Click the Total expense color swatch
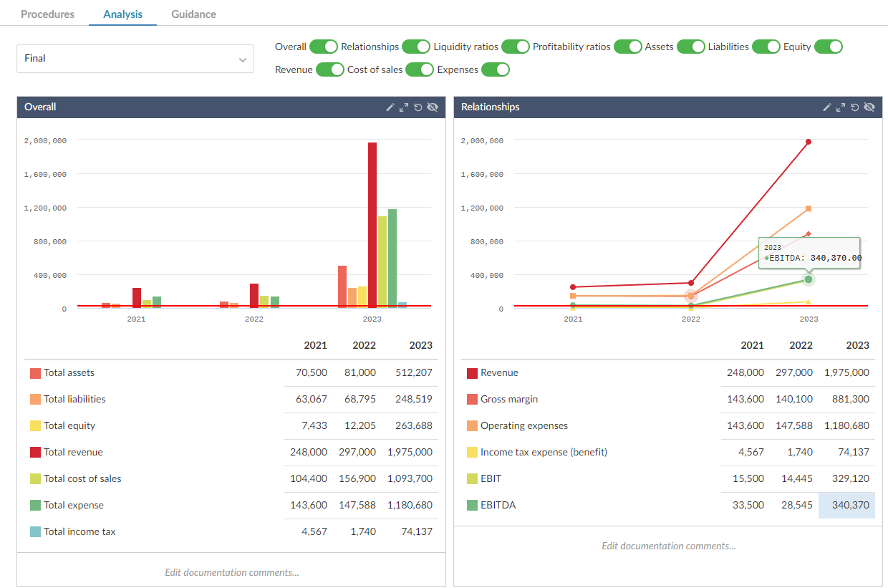This screenshot has width=888, height=588. point(35,506)
